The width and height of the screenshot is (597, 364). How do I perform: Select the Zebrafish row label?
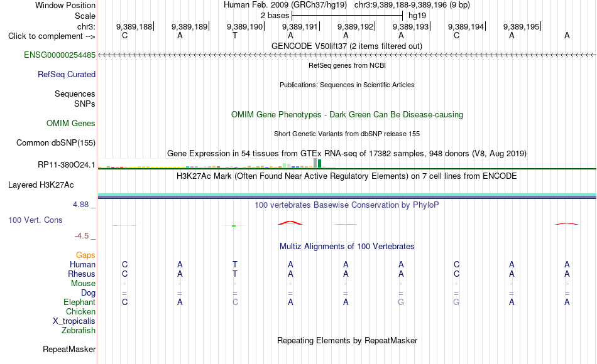pos(79,330)
